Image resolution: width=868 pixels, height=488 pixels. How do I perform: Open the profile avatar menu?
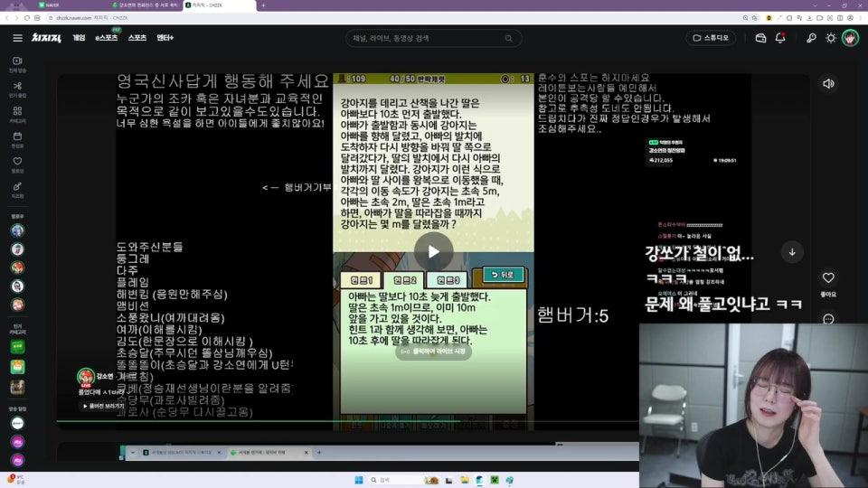click(x=850, y=38)
